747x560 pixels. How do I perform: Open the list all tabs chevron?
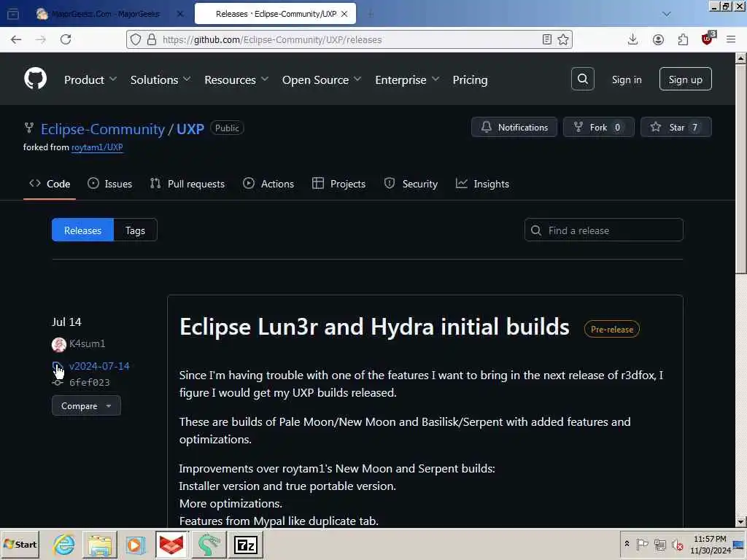click(x=667, y=14)
